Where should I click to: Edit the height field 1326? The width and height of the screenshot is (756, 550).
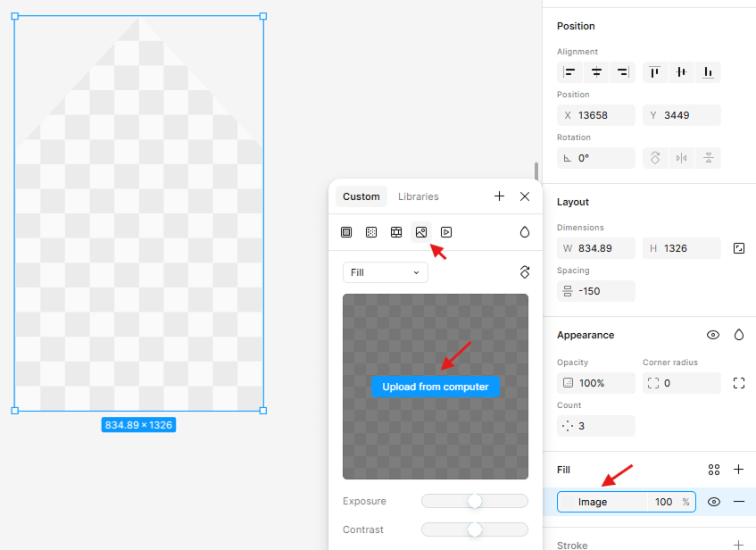pyautogui.click(x=681, y=248)
